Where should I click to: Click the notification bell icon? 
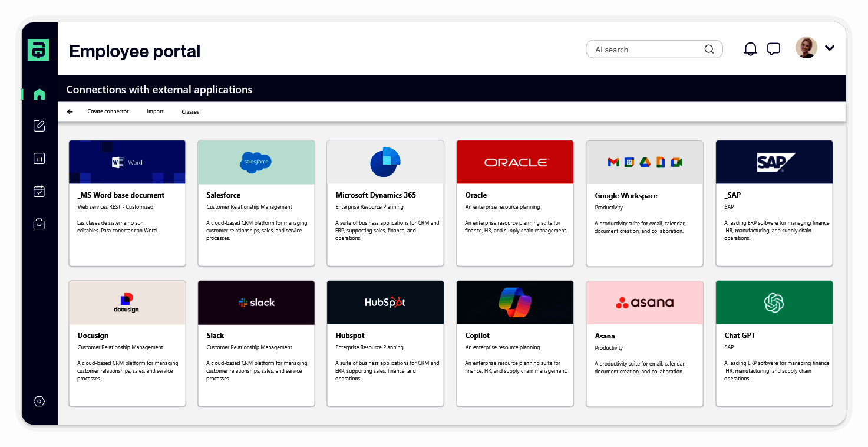point(750,49)
